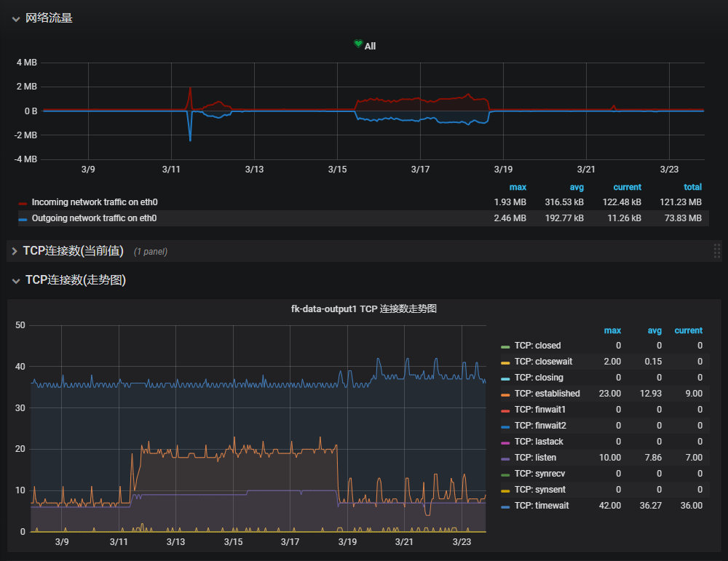
Task: Sort network traffic legend by total column
Action: [692, 188]
